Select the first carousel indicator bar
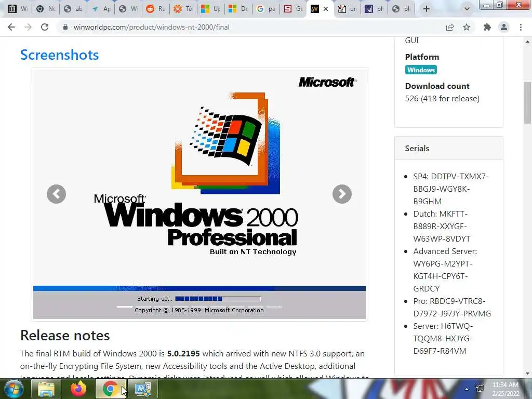This screenshot has width=532, height=399. point(125,307)
